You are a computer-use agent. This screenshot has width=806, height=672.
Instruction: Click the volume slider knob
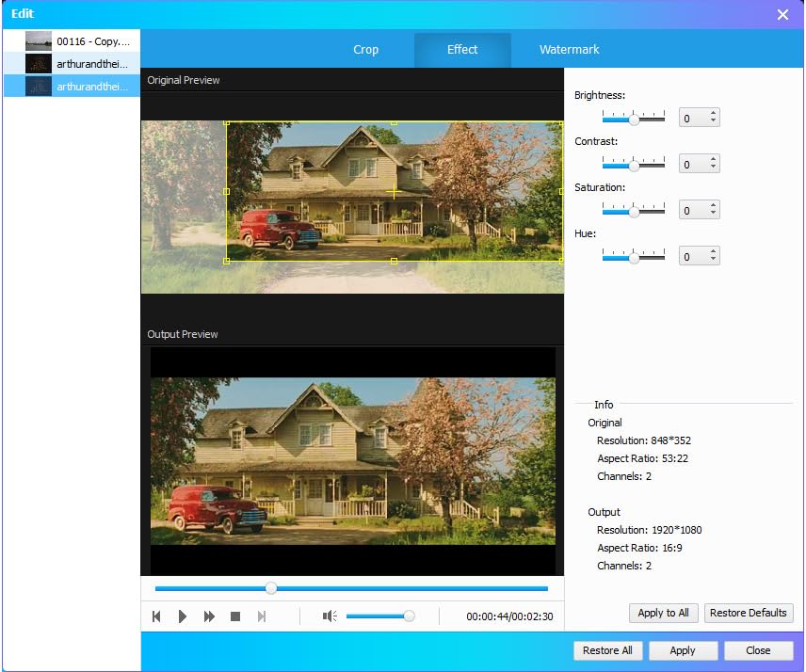(x=409, y=616)
